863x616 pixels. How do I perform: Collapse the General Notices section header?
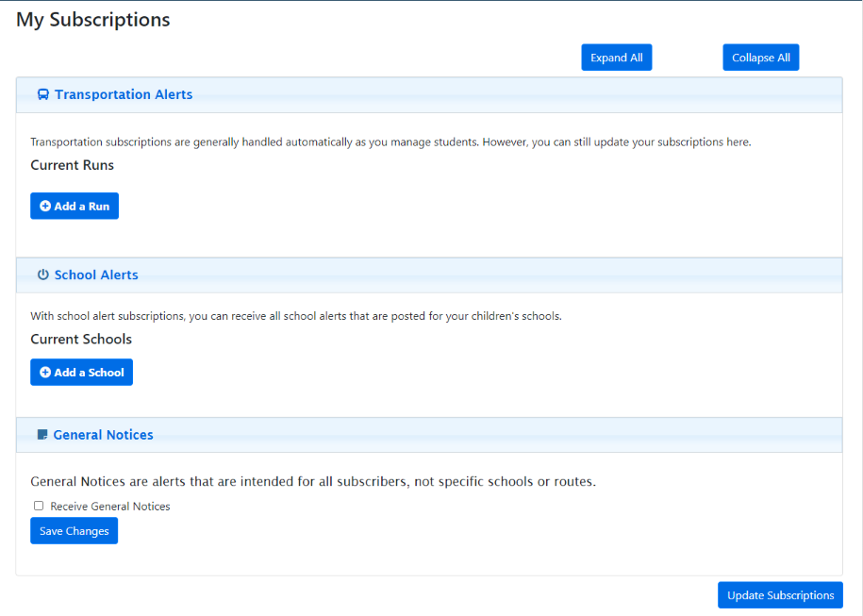point(429,435)
